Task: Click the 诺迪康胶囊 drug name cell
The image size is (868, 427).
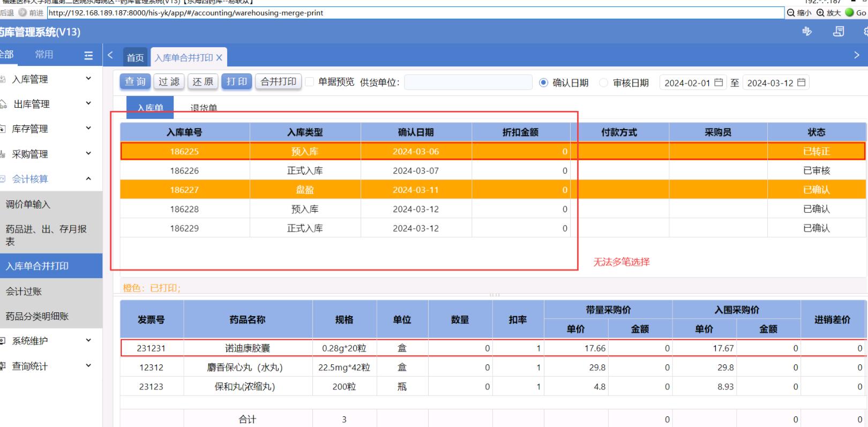Action: [x=248, y=348]
